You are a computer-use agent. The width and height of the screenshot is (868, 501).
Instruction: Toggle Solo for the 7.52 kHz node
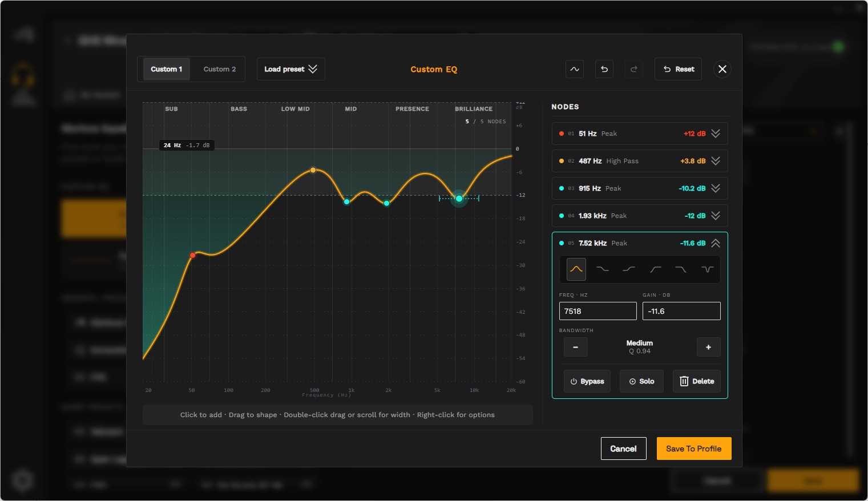(x=641, y=381)
